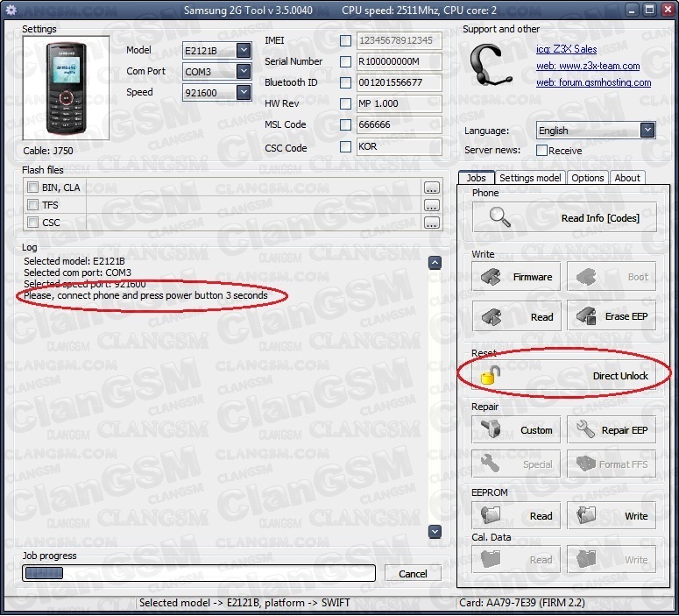Open the icq: Z3X Sales link
Screen dimensions: 679x616
click(x=566, y=49)
